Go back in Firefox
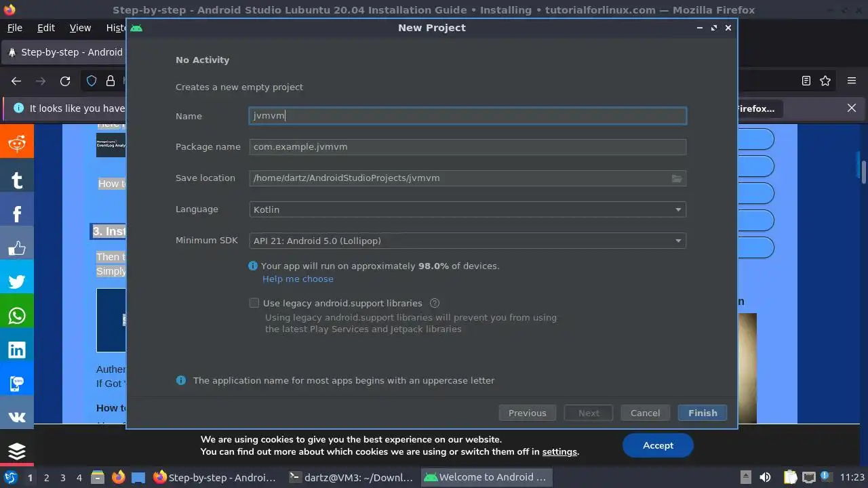The height and width of the screenshot is (488, 868). pyautogui.click(x=16, y=81)
